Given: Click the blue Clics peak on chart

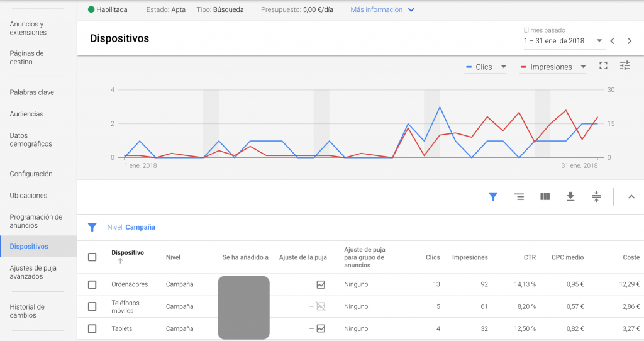Looking at the screenshot, I should click(440, 107).
